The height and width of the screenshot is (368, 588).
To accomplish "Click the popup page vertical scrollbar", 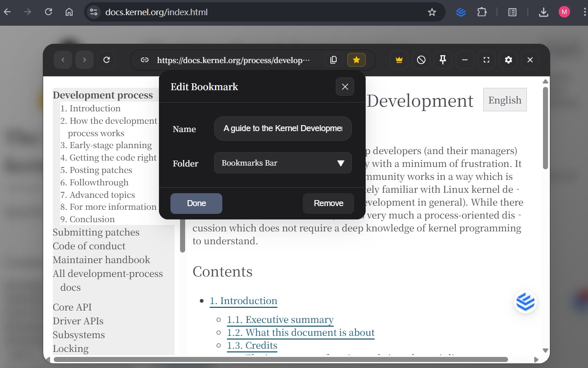I will point(546,128).
